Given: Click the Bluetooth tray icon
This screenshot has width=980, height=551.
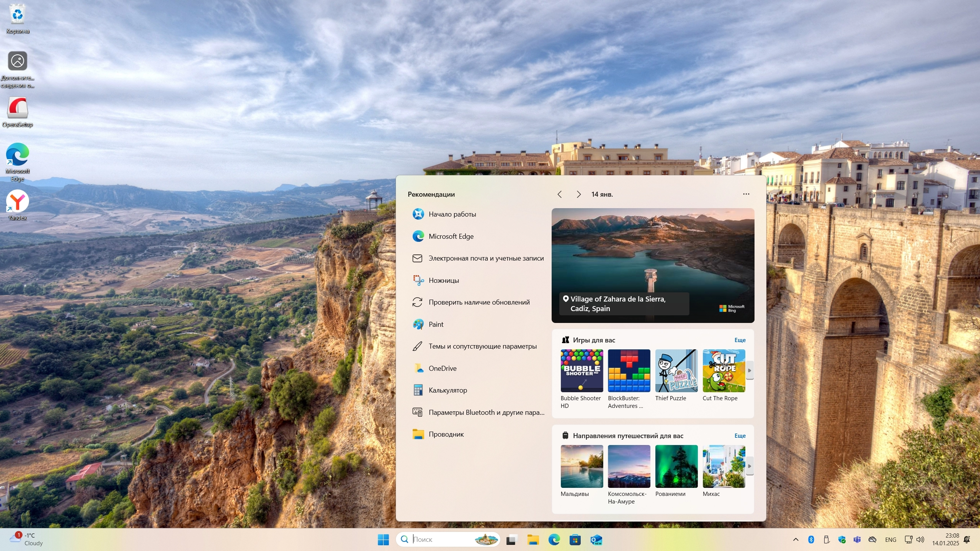Looking at the screenshot, I should coord(811,540).
